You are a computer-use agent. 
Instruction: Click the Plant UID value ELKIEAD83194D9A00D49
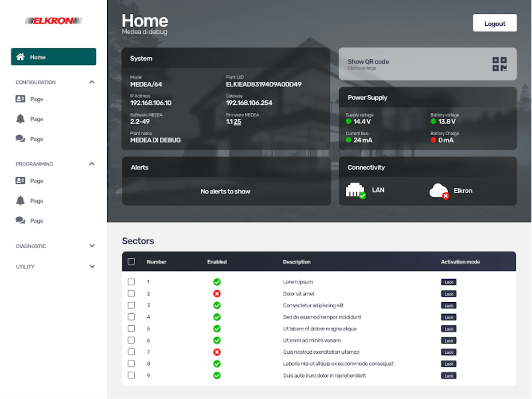tap(264, 84)
